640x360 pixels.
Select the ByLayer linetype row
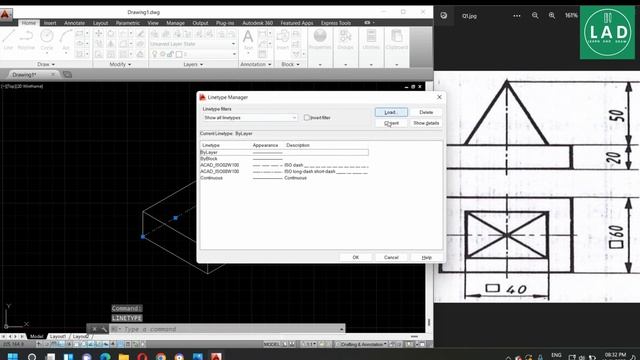coord(284,152)
